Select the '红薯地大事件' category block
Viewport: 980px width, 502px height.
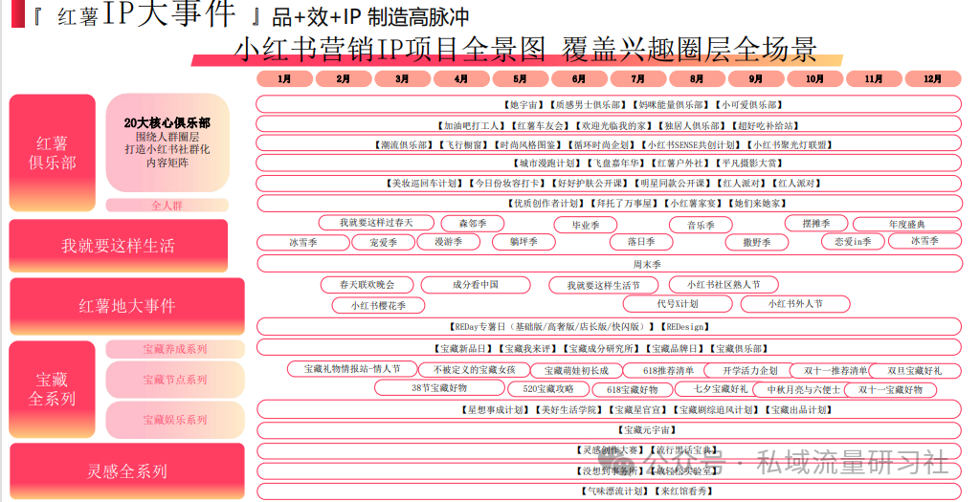(x=127, y=307)
